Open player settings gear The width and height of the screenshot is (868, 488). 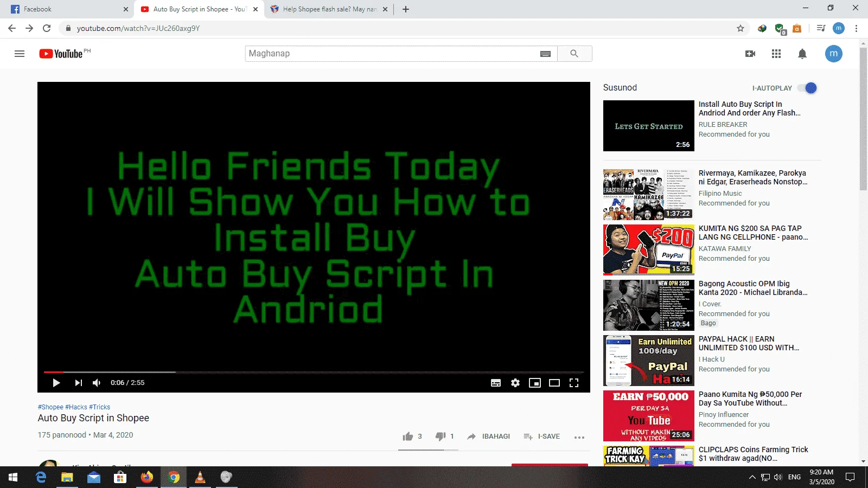[515, 383]
